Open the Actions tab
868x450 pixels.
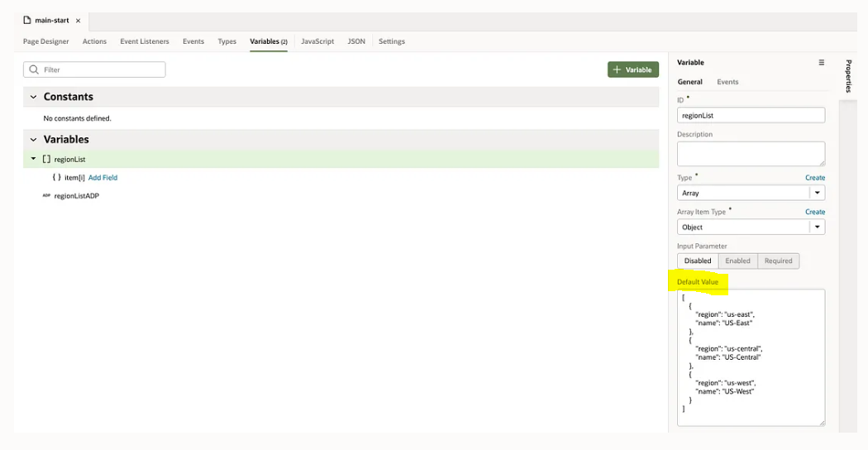pos(95,41)
